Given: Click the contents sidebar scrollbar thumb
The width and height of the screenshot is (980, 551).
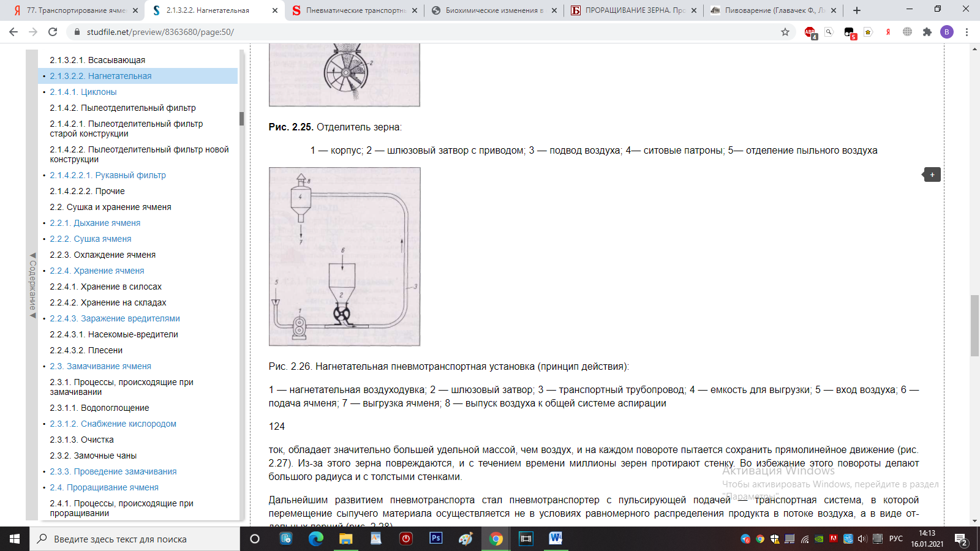Looking at the screenshot, I should pos(241,118).
